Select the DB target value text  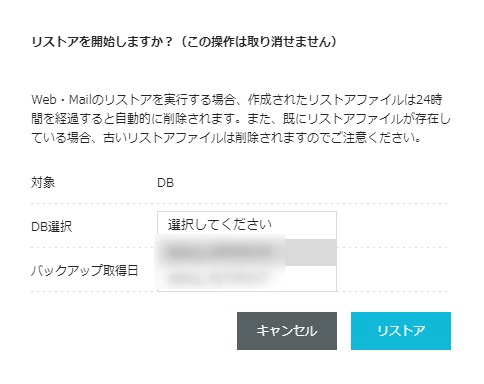pyautogui.click(x=165, y=183)
